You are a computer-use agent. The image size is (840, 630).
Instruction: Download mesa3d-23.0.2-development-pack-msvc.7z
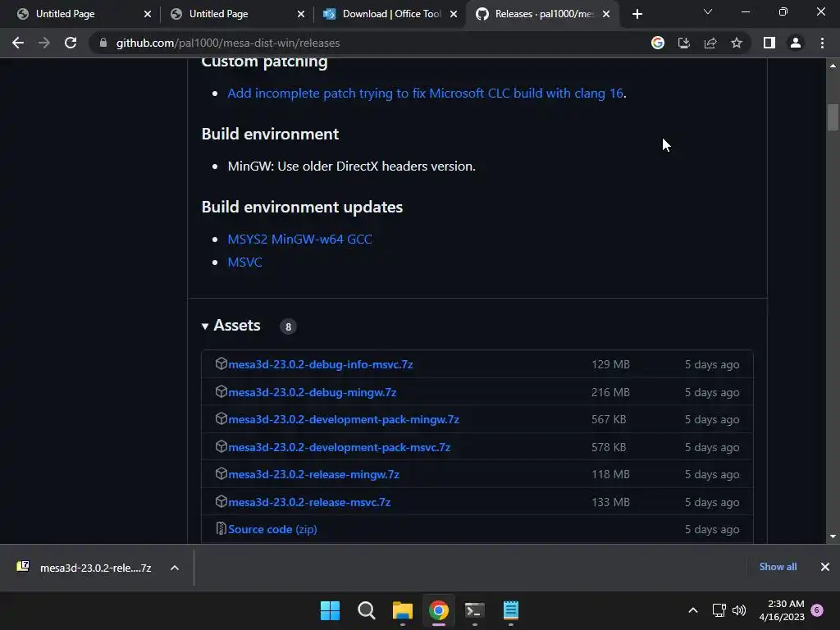339,447
